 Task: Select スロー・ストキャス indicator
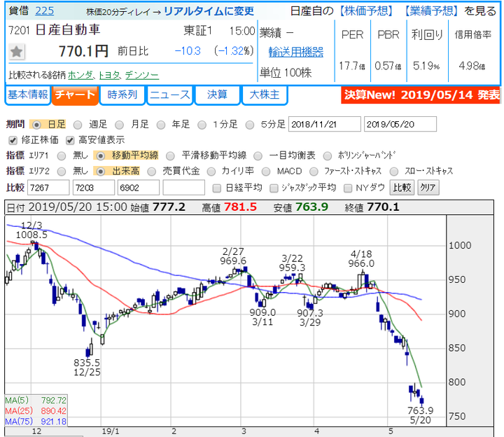click(393, 172)
